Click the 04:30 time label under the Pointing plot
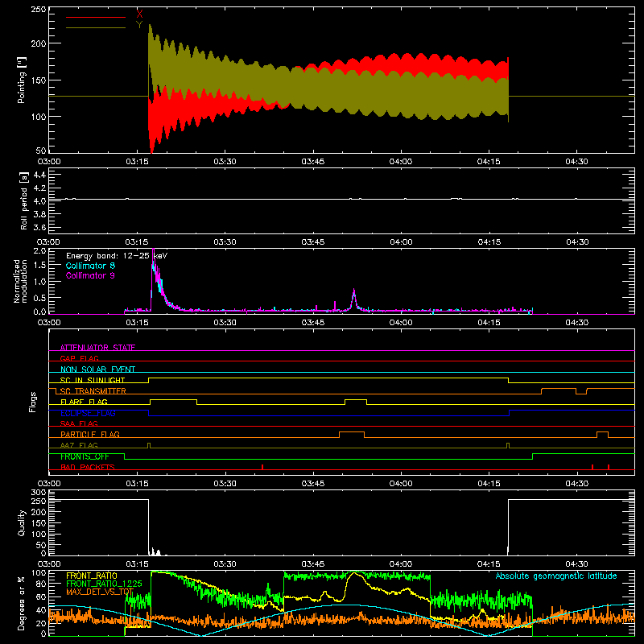 click(x=576, y=162)
